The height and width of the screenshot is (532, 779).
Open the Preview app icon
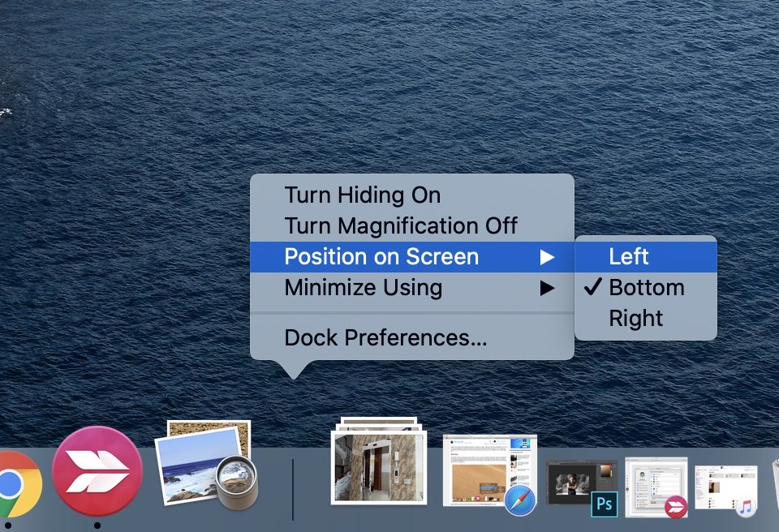(x=206, y=466)
